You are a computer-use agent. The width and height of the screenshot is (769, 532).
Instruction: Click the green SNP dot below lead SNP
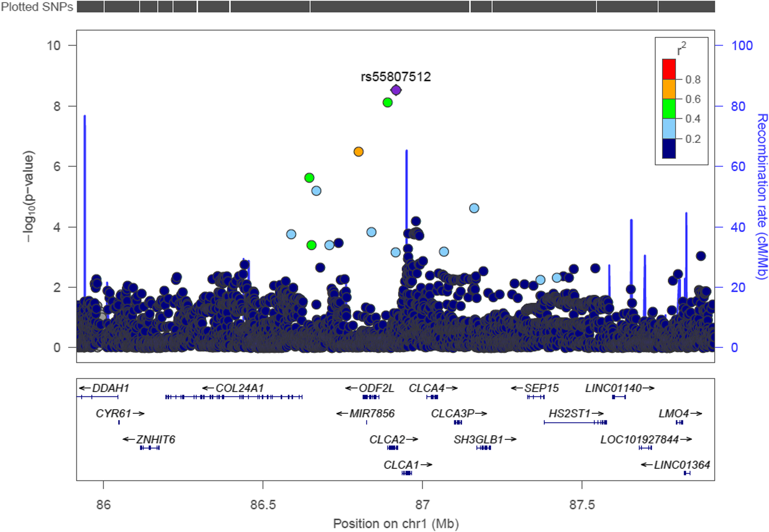coord(387,103)
